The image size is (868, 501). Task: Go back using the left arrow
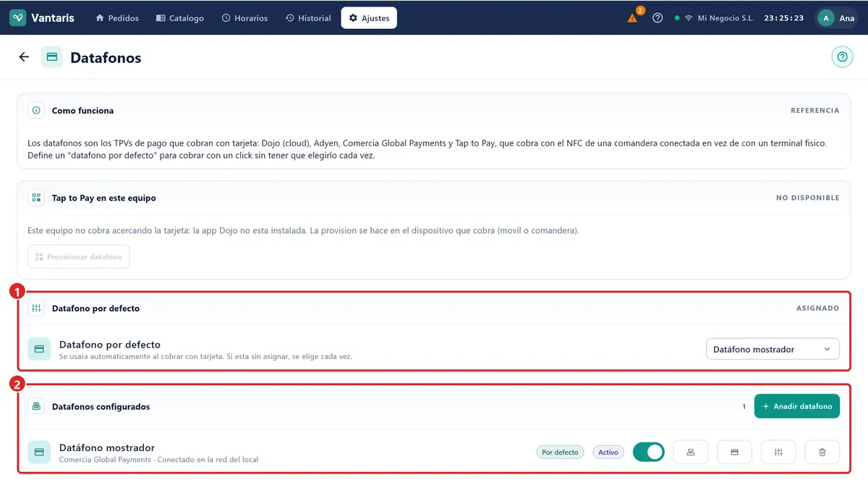pyautogui.click(x=24, y=57)
